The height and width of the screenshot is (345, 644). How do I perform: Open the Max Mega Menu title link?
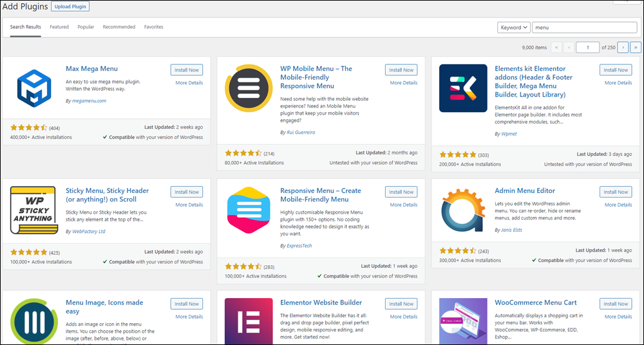(x=91, y=69)
